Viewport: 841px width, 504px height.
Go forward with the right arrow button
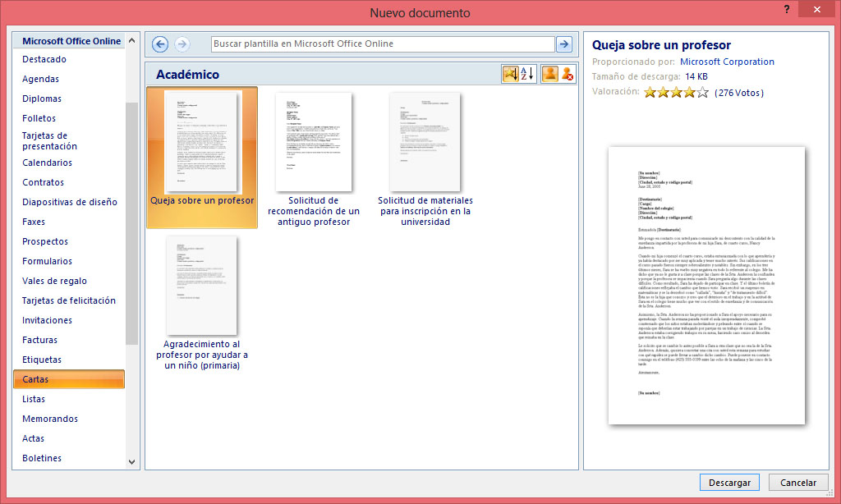[182, 44]
